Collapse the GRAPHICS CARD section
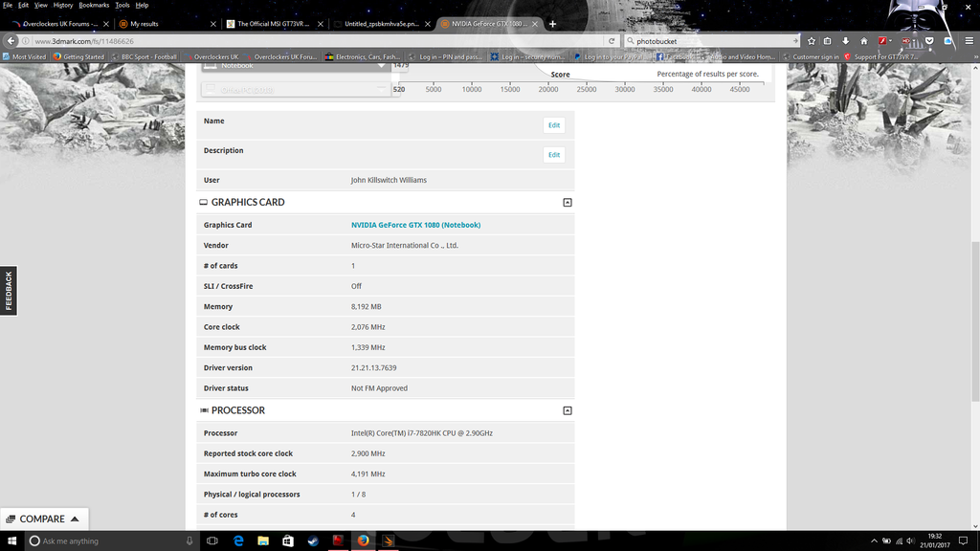The width and height of the screenshot is (980, 551). (x=568, y=203)
